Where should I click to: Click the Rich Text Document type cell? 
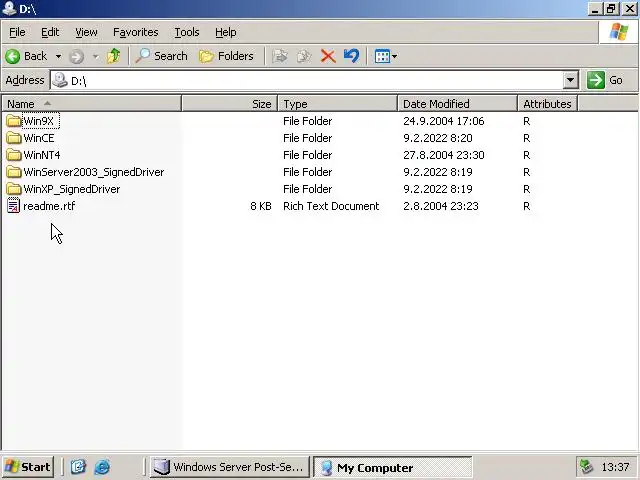coord(331,206)
